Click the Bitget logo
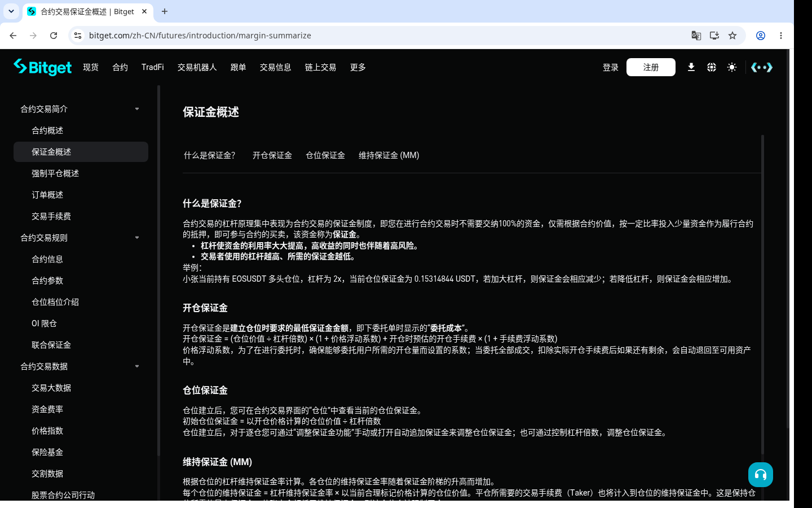Viewport: 812px width, 508px height. point(43,67)
